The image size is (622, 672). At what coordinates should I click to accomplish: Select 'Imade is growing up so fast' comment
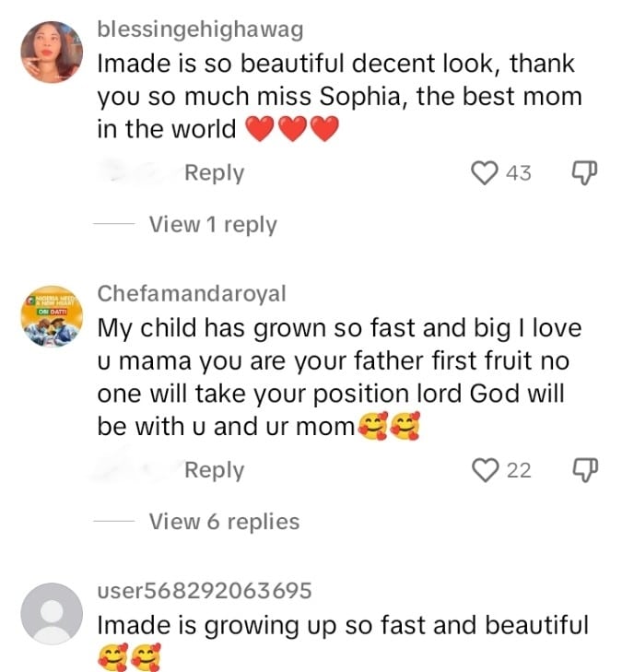click(x=343, y=626)
